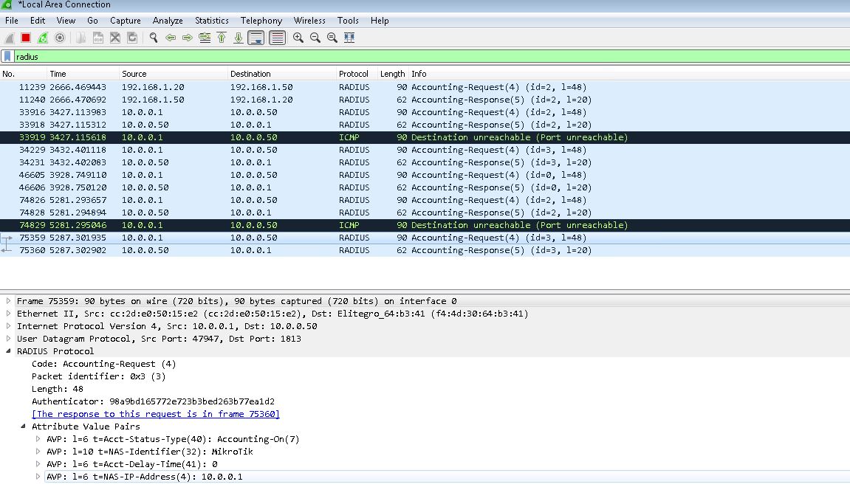Select the Packet identifier 0x3 line
The width and height of the screenshot is (850, 504).
(98, 376)
